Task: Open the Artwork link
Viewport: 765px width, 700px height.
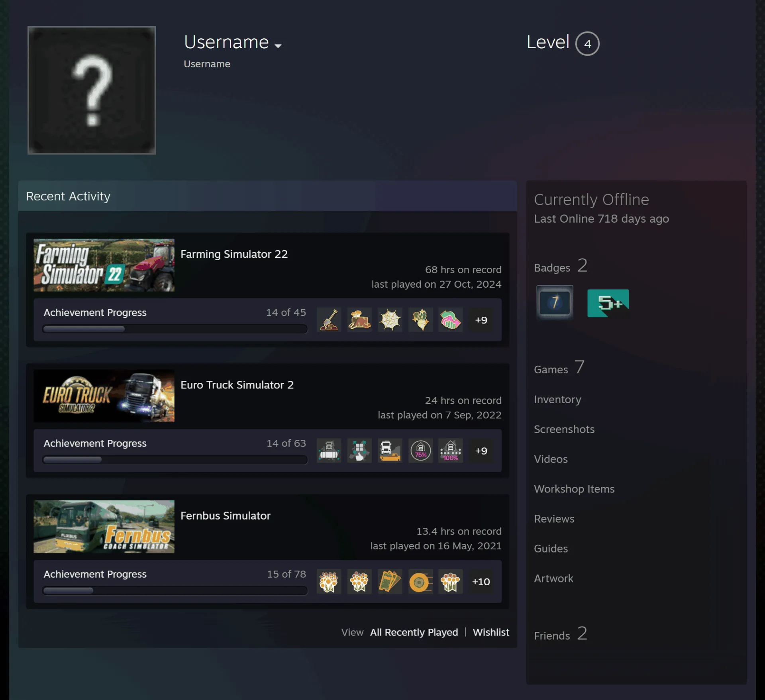Action: pyautogui.click(x=553, y=578)
